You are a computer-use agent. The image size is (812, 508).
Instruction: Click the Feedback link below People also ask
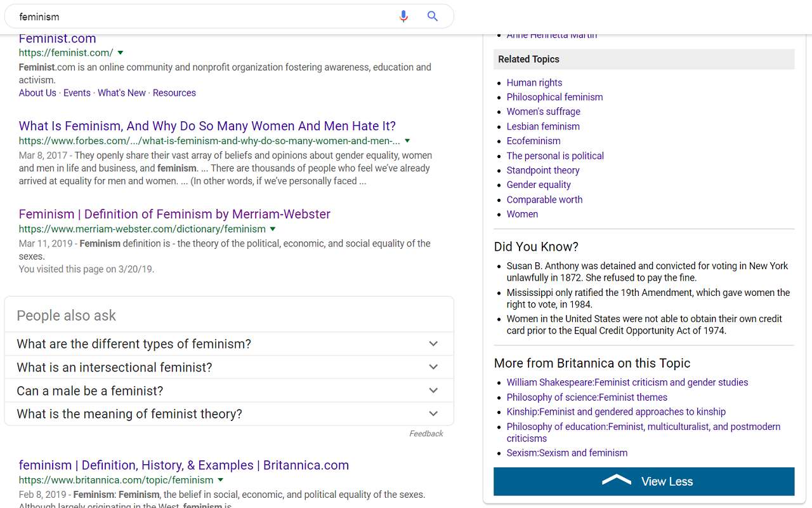point(426,433)
